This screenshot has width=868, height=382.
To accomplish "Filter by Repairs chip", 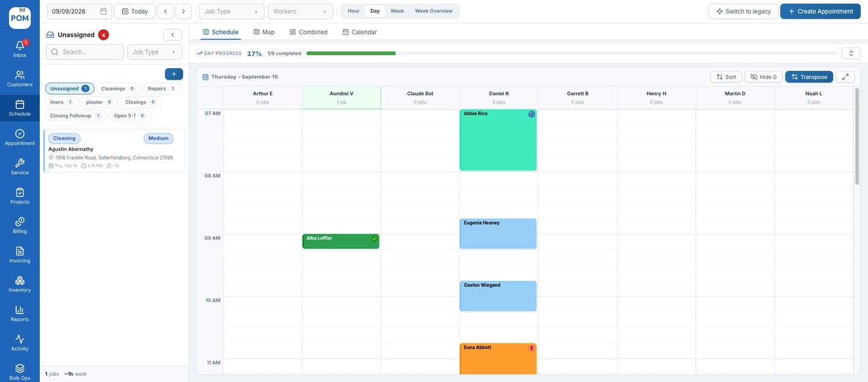I will click(x=162, y=89).
